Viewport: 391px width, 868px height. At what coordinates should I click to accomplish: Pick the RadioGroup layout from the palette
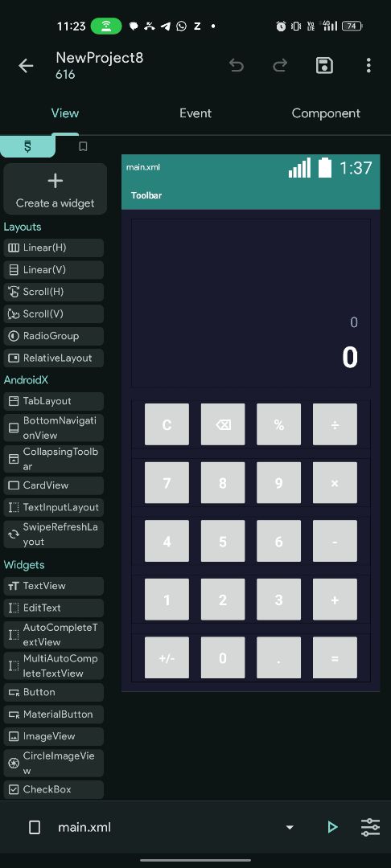(x=54, y=336)
